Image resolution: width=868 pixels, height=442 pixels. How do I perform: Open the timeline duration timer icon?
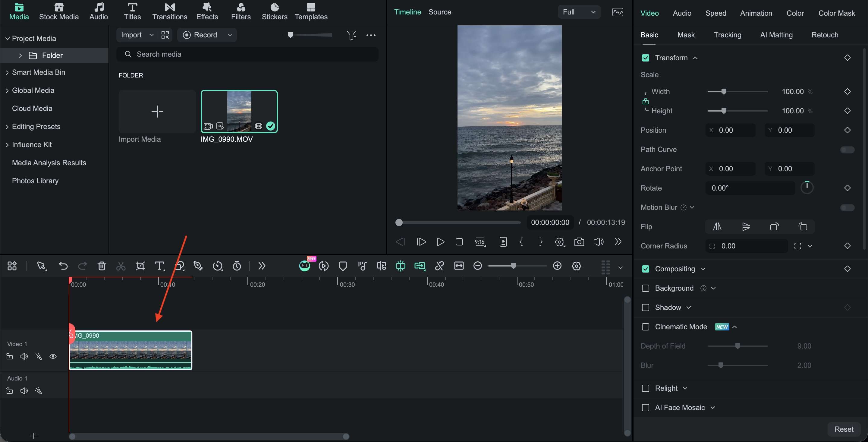pos(237,266)
